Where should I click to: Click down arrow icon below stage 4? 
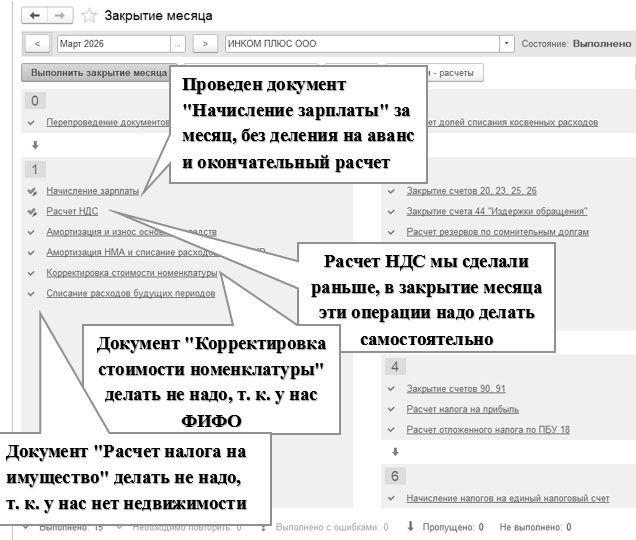click(395, 452)
